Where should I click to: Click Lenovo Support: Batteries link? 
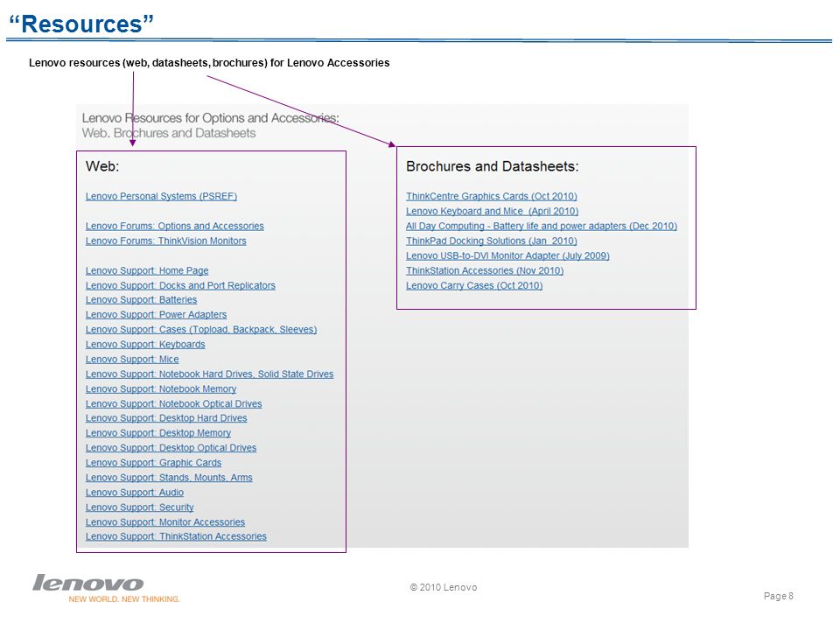click(x=141, y=300)
